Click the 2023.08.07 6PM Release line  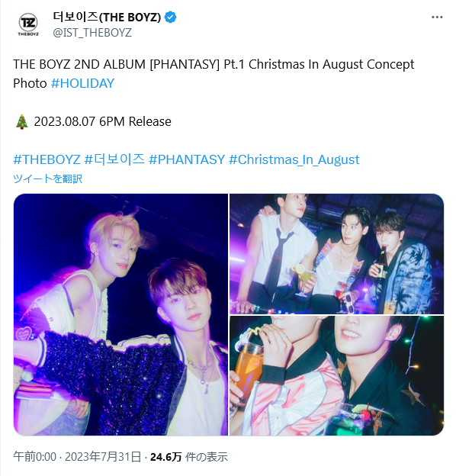(x=102, y=122)
